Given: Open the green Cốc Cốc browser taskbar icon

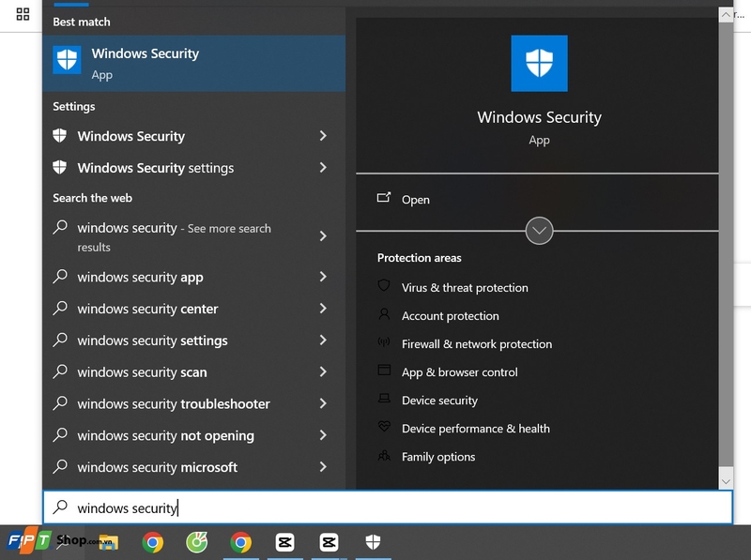Looking at the screenshot, I should click(197, 542).
